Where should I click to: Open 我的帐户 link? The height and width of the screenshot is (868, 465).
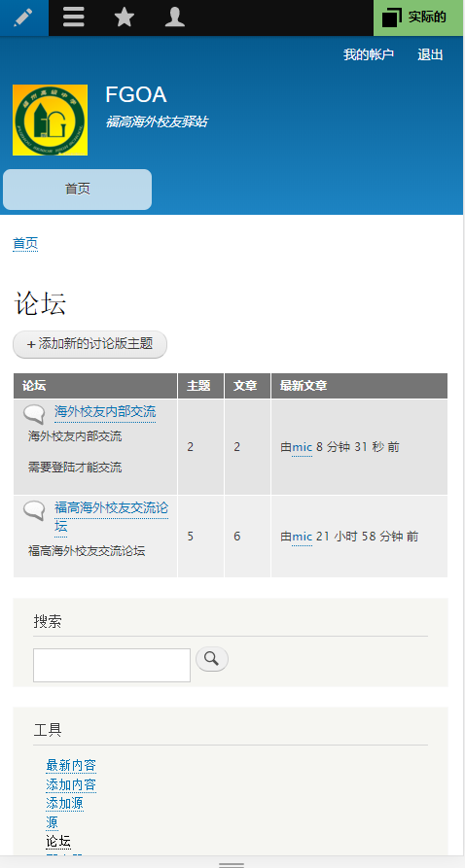369,54
